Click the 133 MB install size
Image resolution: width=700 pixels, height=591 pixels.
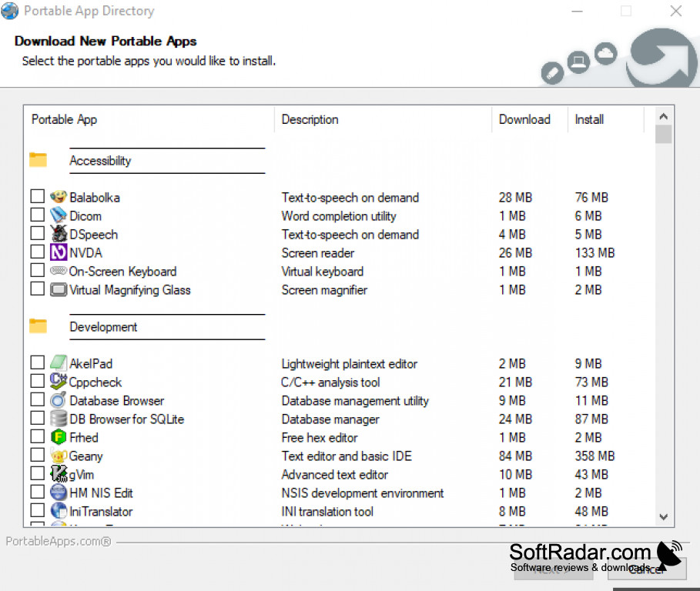pyautogui.click(x=594, y=253)
